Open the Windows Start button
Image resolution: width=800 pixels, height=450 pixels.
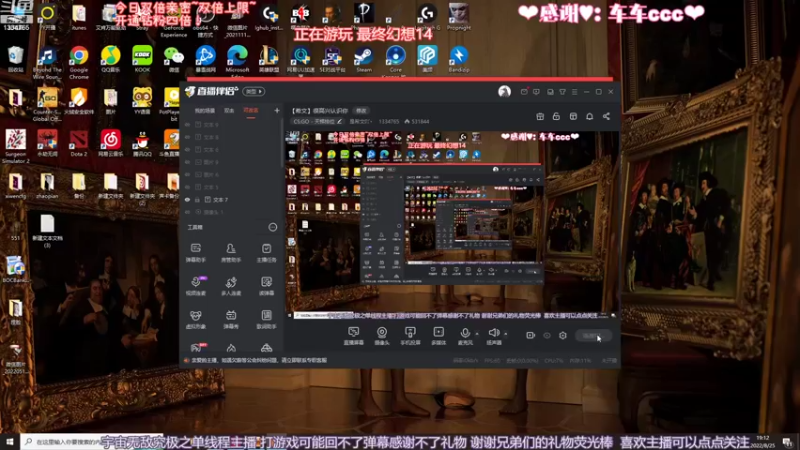(x=10, y=441)
